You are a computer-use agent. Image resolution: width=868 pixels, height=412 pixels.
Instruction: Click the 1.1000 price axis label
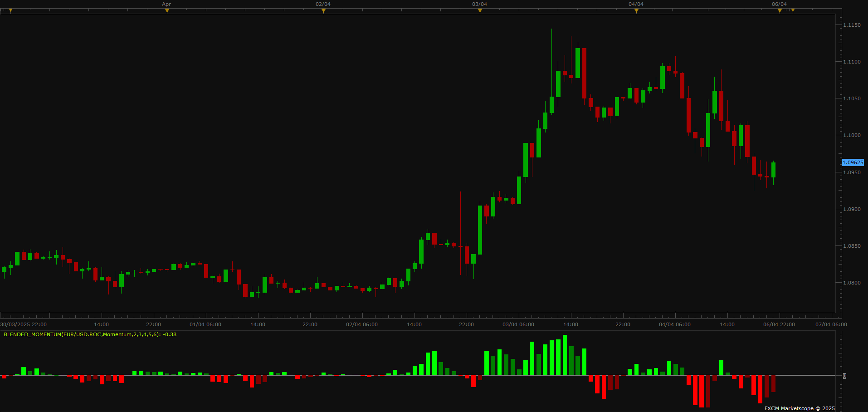coord(852,135)
